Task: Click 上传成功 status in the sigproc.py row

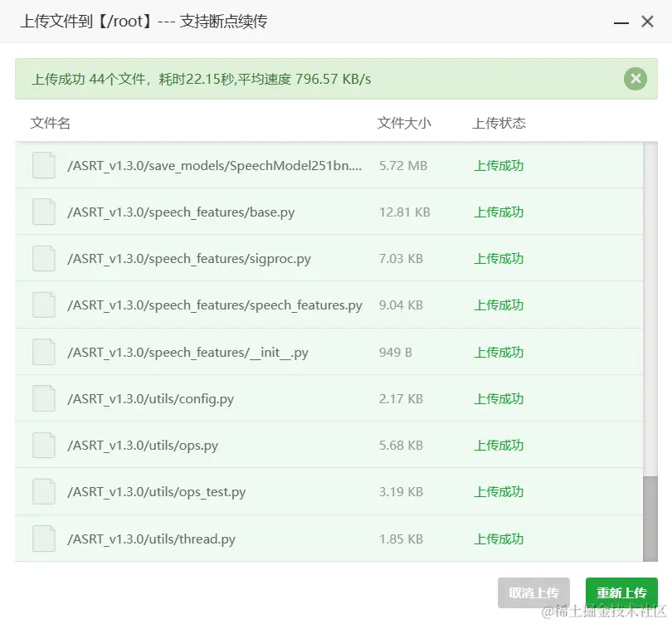Action: click(x=499, y=259)
